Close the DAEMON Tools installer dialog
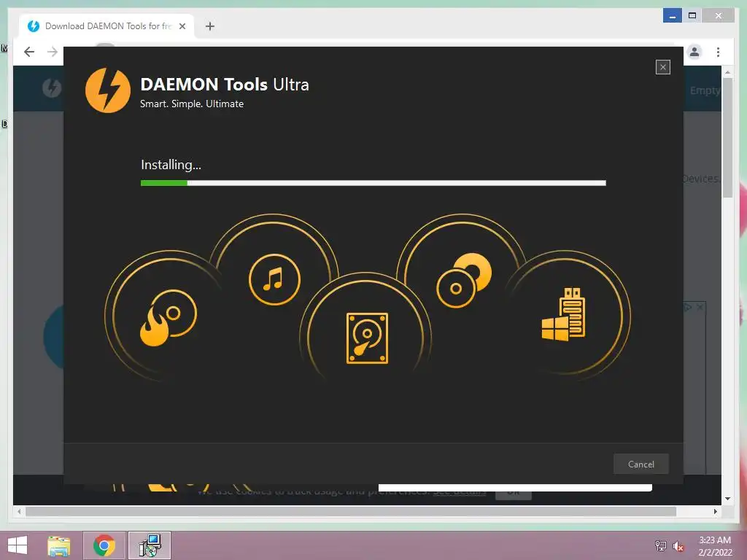This screenshot has height=560, width=747. (662, 67)
